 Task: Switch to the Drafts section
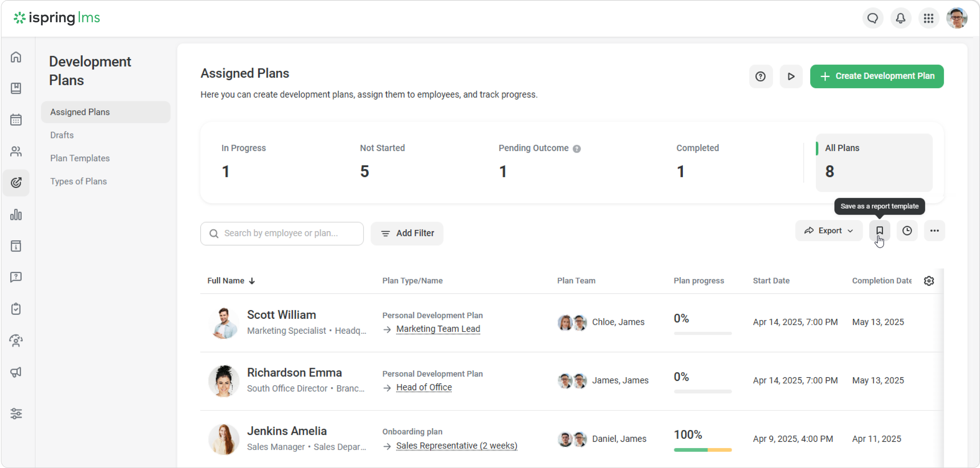62,135
